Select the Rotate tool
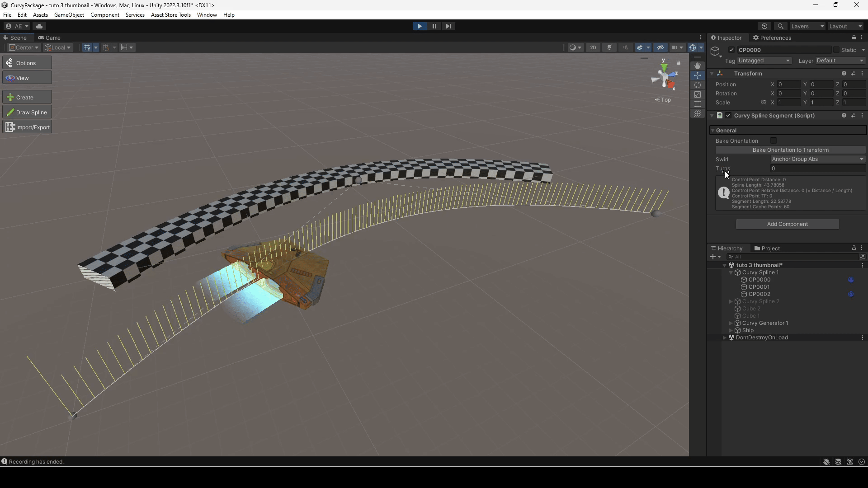The width and height of the screenshot is (868, 488). 698,84
